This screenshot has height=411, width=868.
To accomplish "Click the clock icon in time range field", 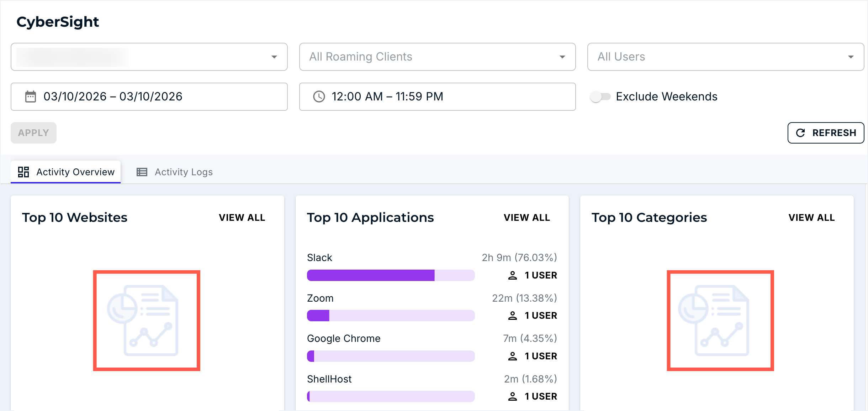I will 319,97.
